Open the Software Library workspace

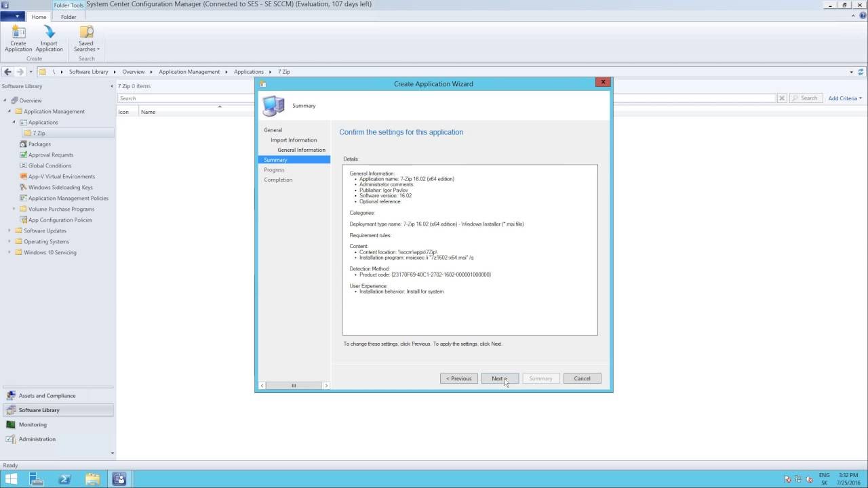[57, 410]
